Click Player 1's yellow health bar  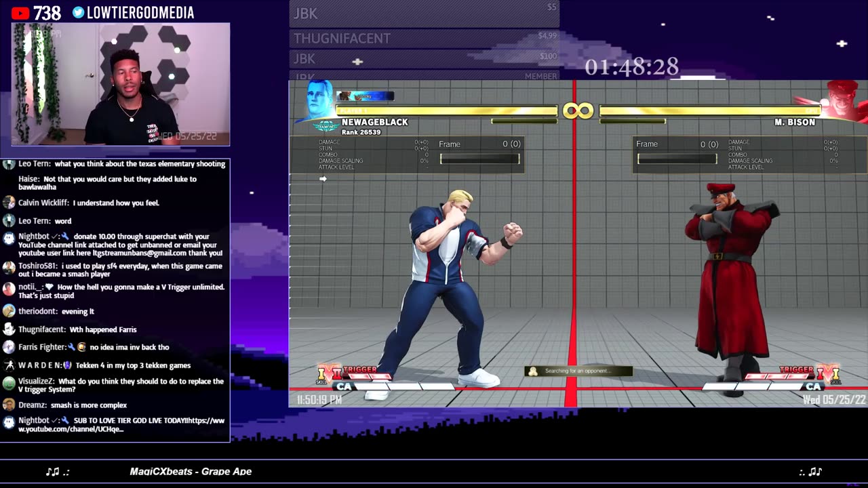(448, 110)
